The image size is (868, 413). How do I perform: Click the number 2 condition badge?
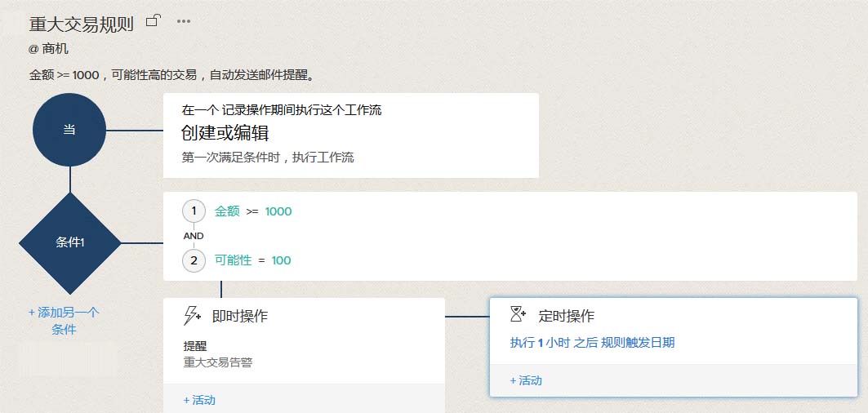194,260
